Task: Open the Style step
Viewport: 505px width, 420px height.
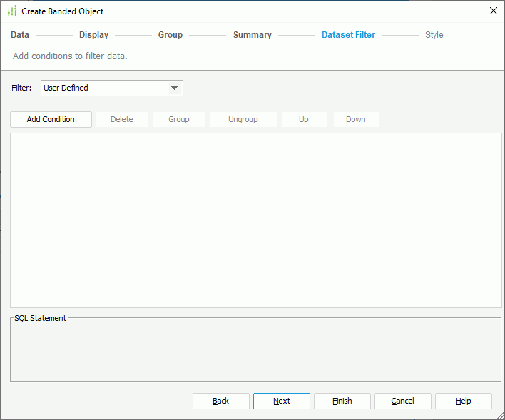Action: [434, 35]
